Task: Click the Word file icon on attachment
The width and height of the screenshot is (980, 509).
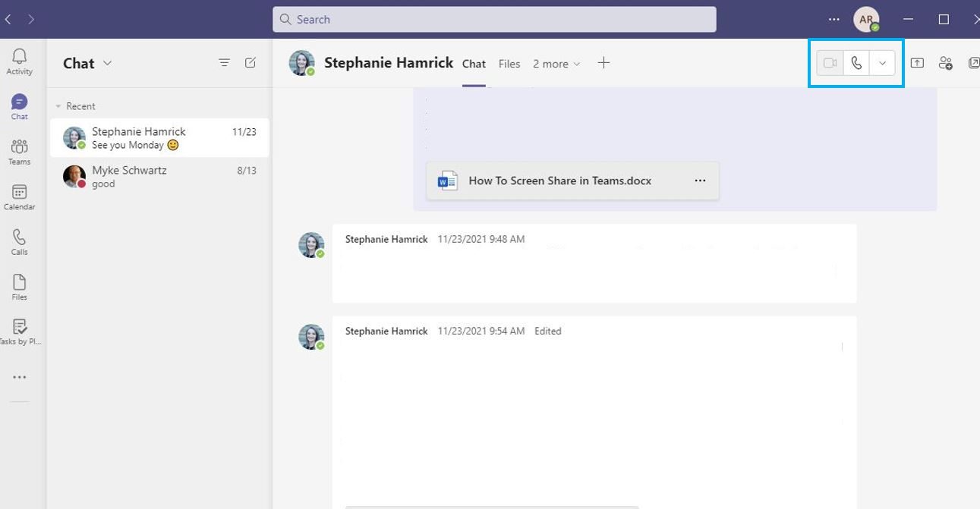Action: pos(448,181)
